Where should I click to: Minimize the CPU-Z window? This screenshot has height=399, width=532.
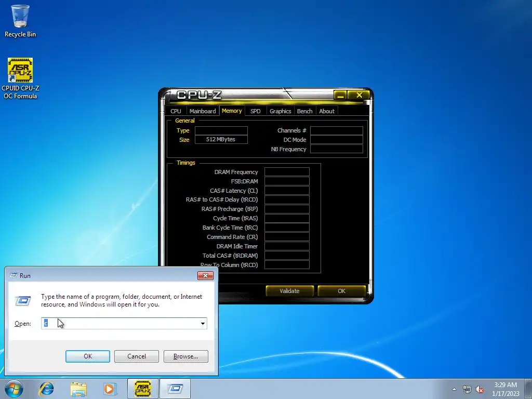[340, 95]
